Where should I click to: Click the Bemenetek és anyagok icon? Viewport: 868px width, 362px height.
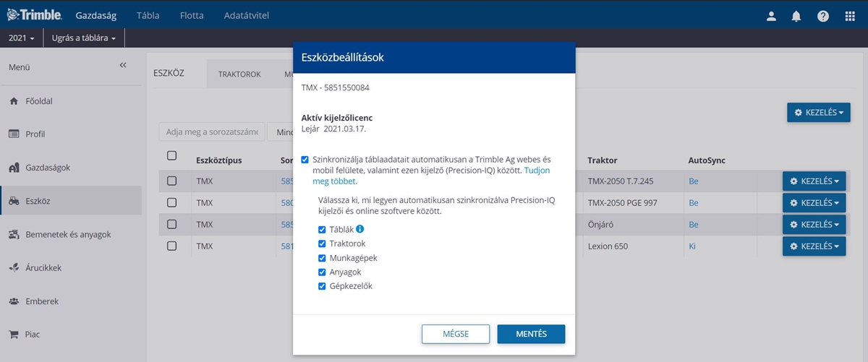click(x=14, y=234)
